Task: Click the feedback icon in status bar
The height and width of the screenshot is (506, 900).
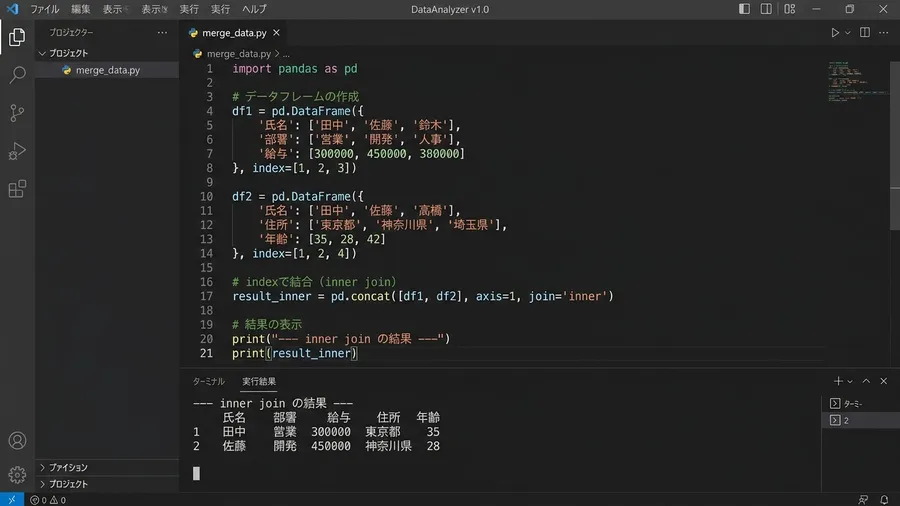Action: (x=863, y=500)
